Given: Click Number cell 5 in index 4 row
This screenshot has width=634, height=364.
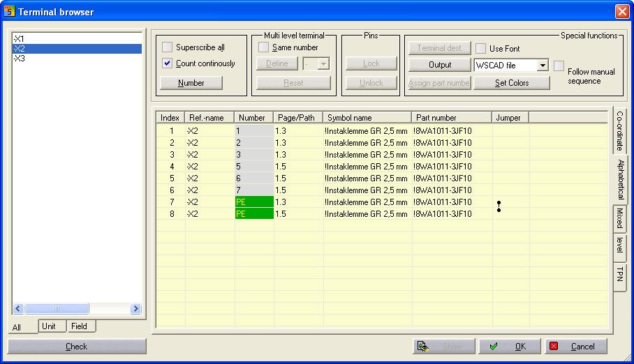Looking at the screenshot, I should [254, 167].
